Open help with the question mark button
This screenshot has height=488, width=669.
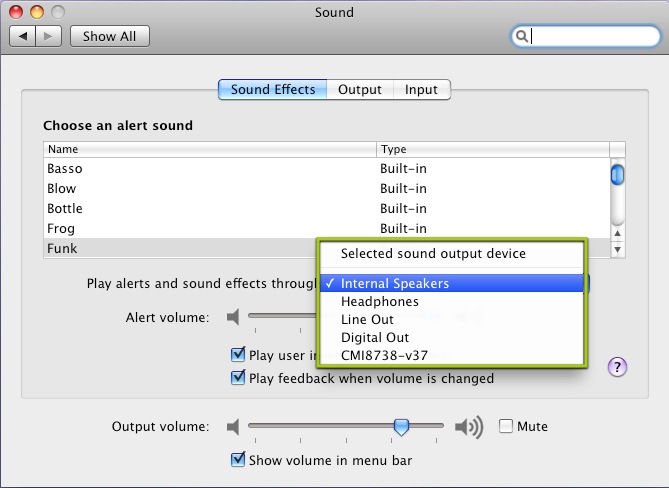point(617,367)
